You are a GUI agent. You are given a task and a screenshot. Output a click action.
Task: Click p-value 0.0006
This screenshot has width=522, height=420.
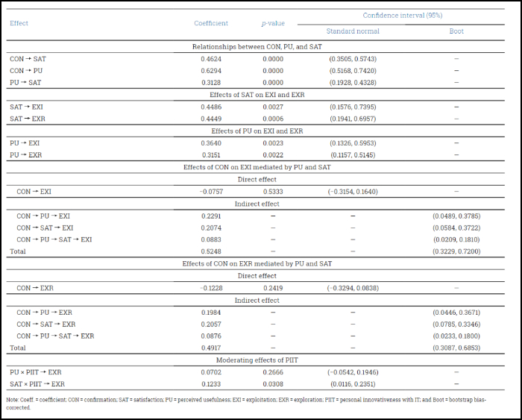tap(273, 119)
